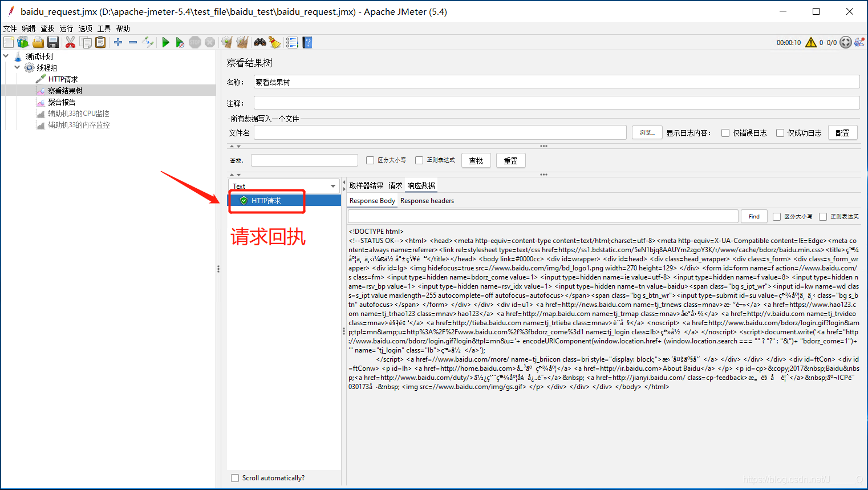Toggle 区分大小写 checkbox beside Find
The width and height of the screenshot is (868, 490).
click(x=777, y=217)
